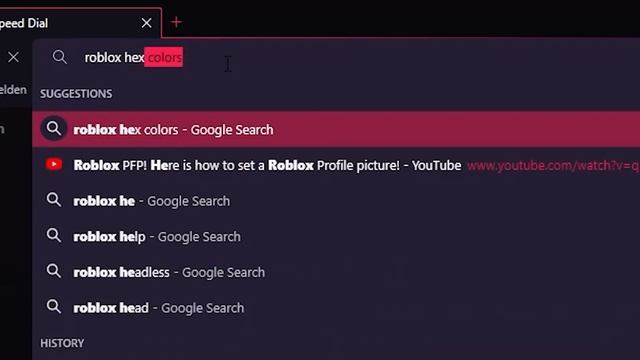The width and height of the screenshot is (640, 360).
Task: Open the Roblox PFP YouTube video suggestion
Action: tap(336, 165)
